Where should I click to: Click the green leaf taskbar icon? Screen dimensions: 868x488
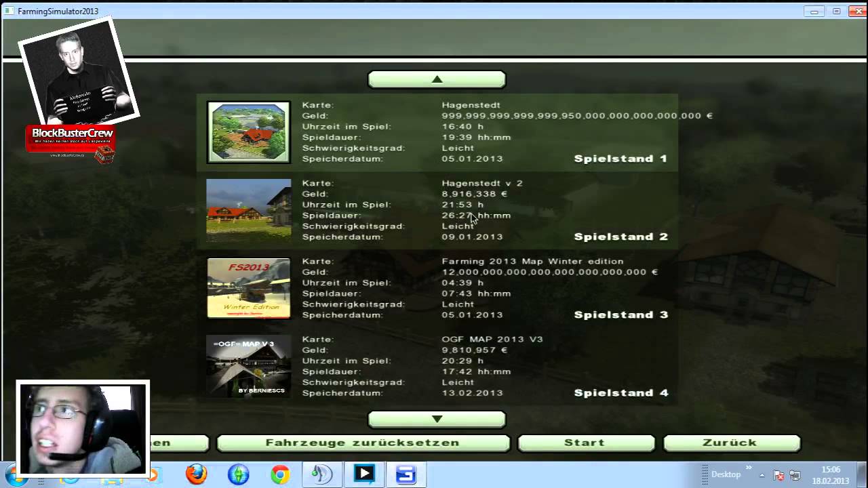point(321,474)
